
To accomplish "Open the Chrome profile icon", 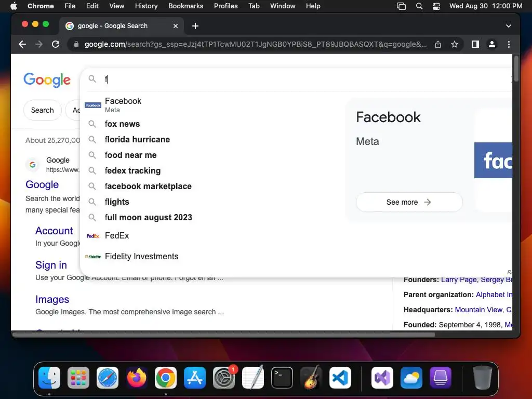I will [x=491, y=45].
